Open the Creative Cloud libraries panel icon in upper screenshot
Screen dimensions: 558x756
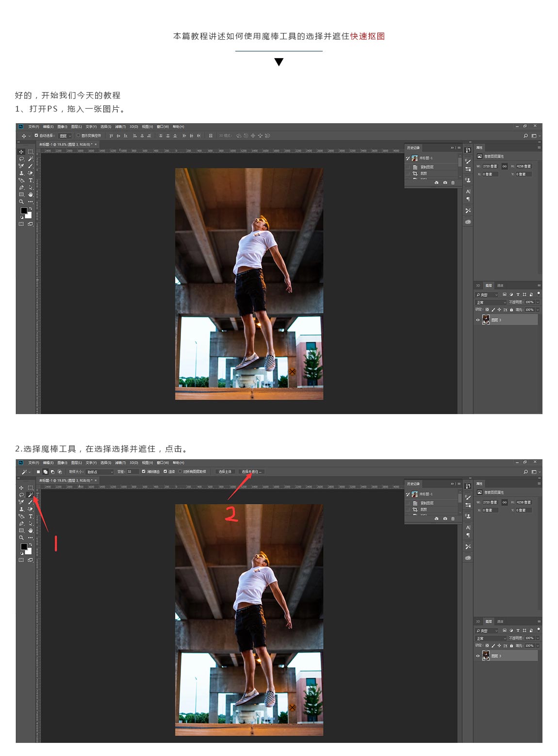pos(468,222)
